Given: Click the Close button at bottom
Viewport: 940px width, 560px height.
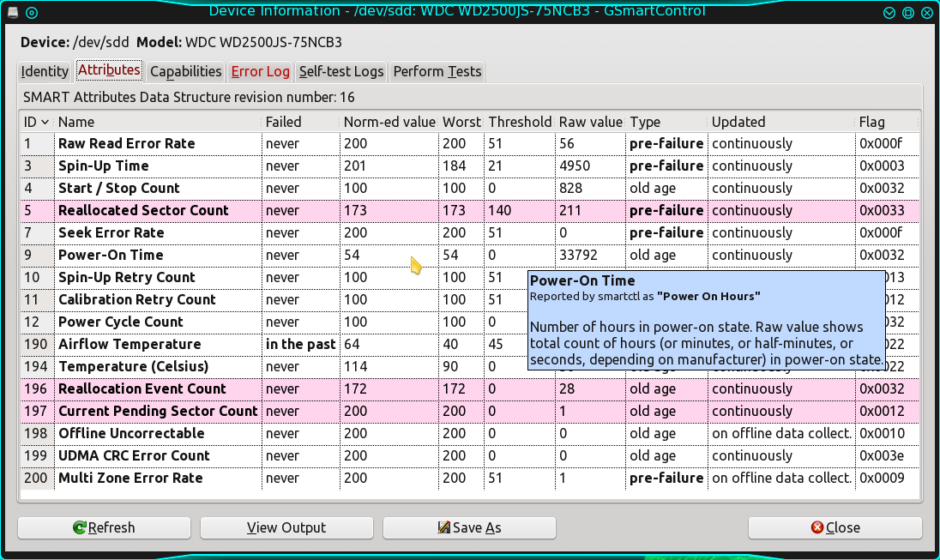Looking at the screenshot, I should [835, 527].
